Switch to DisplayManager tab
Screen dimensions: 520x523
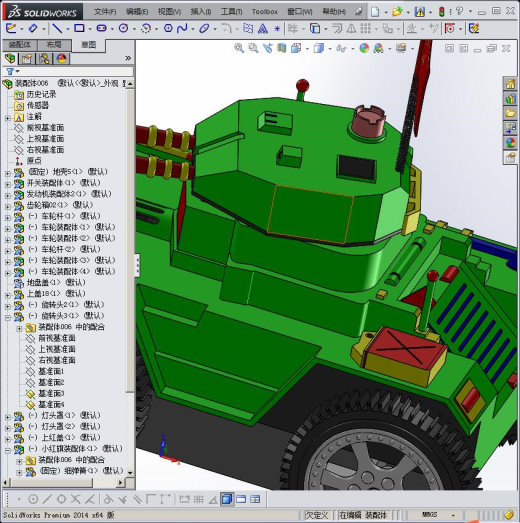(x=61, y=59)
